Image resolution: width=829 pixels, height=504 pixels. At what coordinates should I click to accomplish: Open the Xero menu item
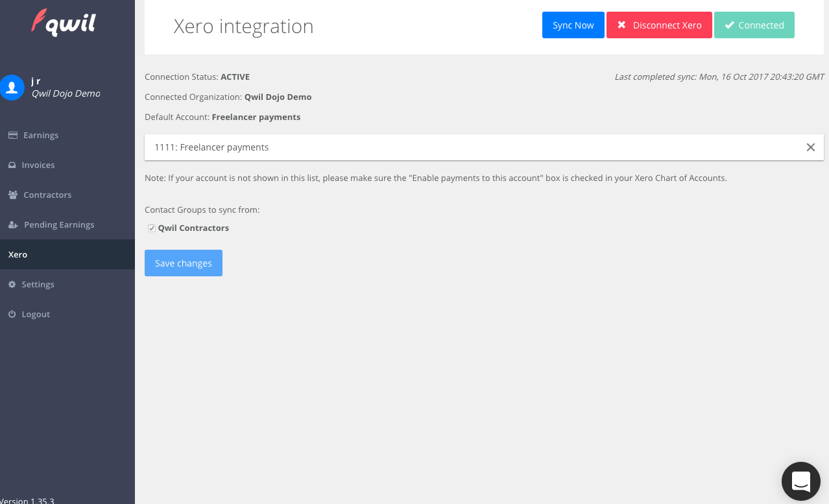click(18, 255)
